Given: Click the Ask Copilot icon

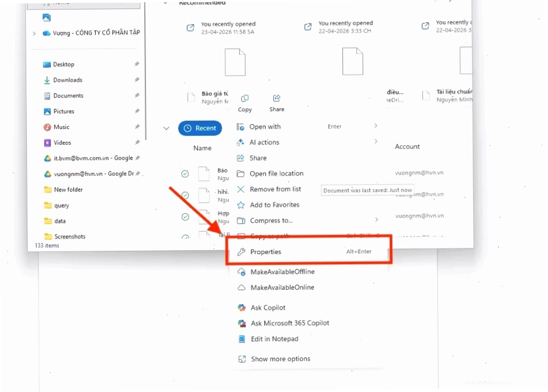Looking at the screenshot, I should (241, 308).
